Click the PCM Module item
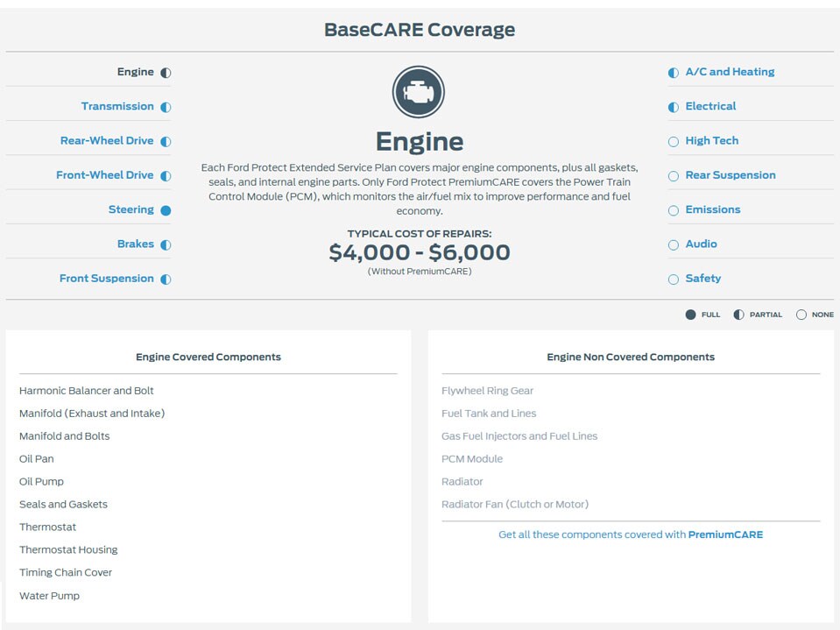840x630 pixels. [x=472, y=459]
